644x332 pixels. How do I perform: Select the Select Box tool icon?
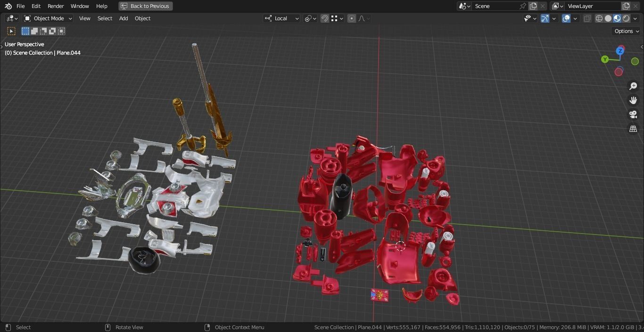click(11, 31)
